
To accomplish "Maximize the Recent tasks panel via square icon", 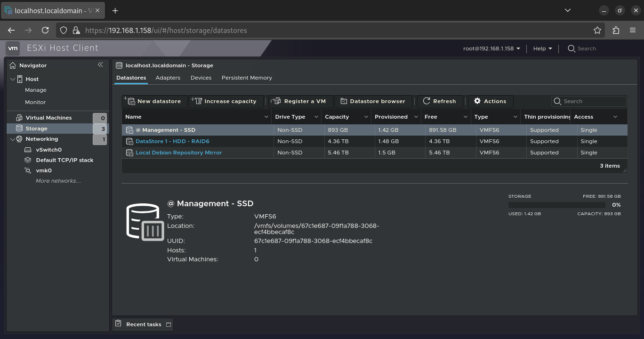I will 169,324.
